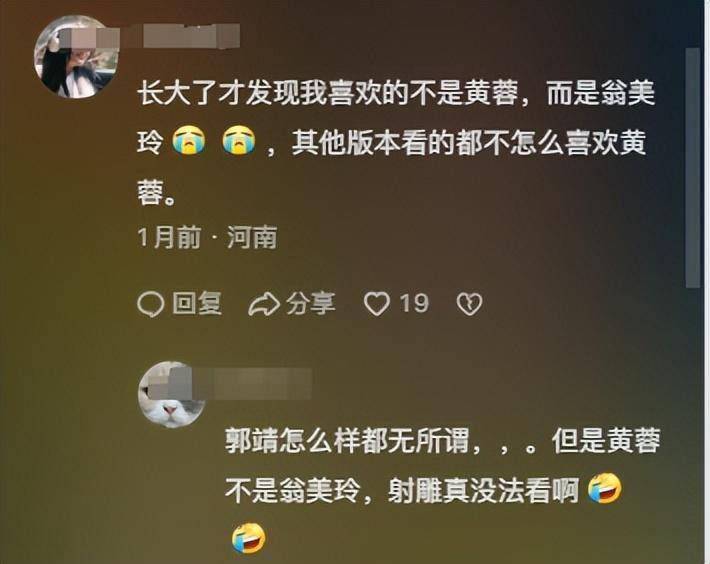This screenshot has height=564, width=710.
Task: Click the comment text about 翁美玲
Action: 396,143
